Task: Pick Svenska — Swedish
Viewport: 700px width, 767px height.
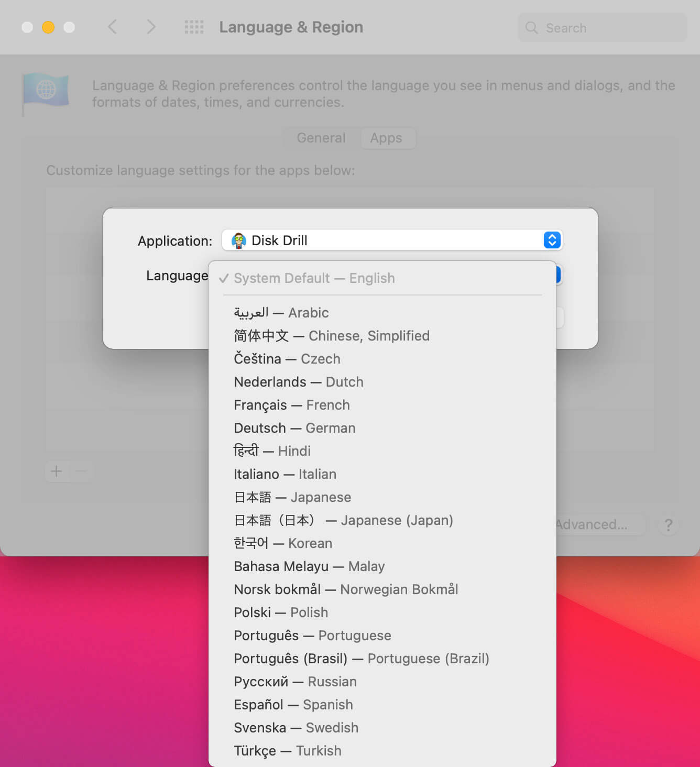Action: coord(382,728)
